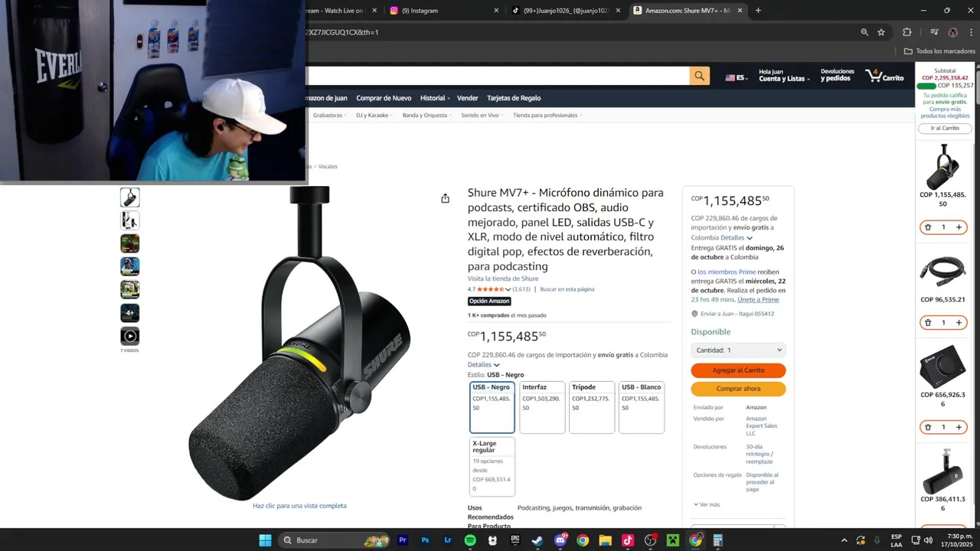Open Discord from the taskbar
The image size is (980, 551).
coord(560,540)
